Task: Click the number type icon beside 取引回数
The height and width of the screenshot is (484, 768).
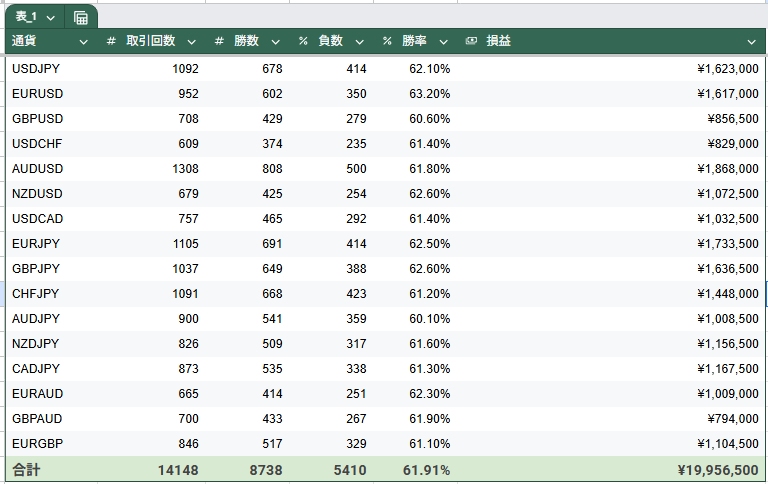Action: tap(111, 41)
